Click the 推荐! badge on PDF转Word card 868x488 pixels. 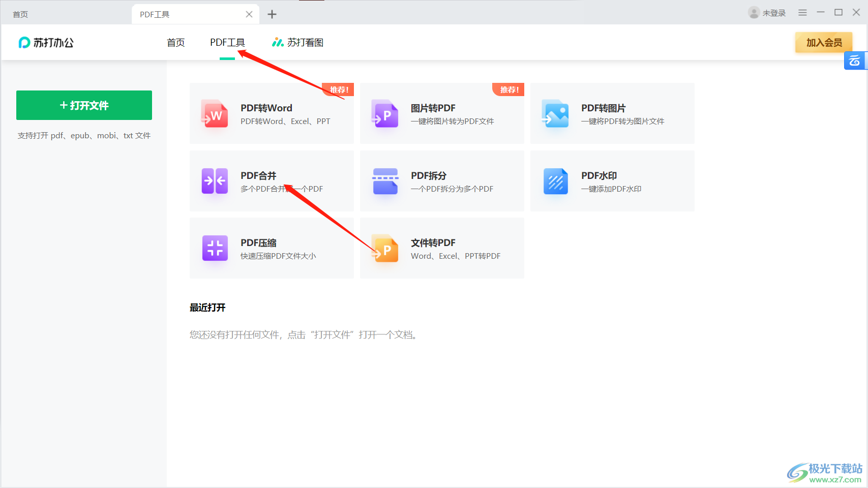tap(338, 89)
